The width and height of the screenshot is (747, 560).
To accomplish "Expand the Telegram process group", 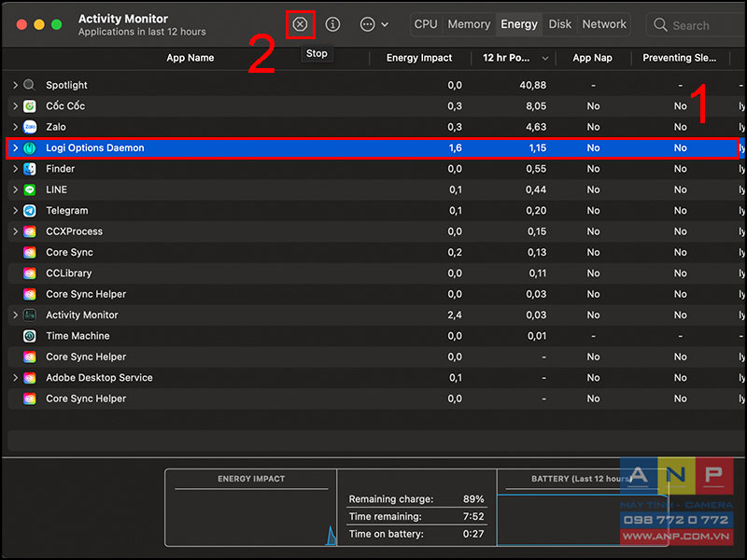I will [15, 211].
